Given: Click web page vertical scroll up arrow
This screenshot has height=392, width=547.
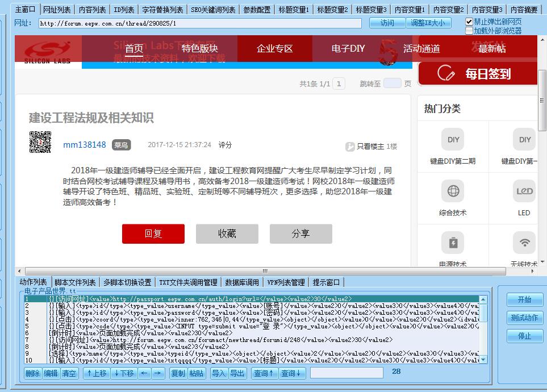Looking at the screenshot, I should click(542, 39).
